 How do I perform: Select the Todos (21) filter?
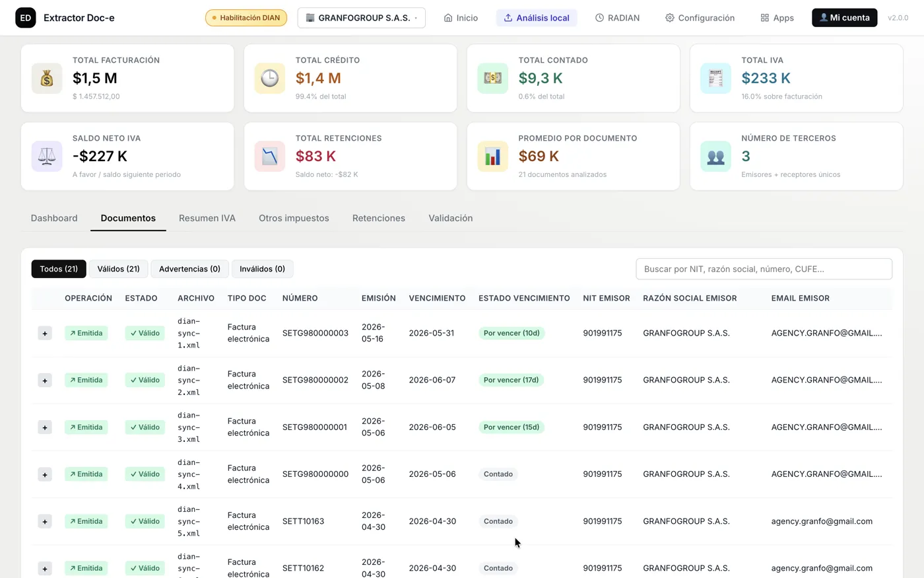pos(59,269)
